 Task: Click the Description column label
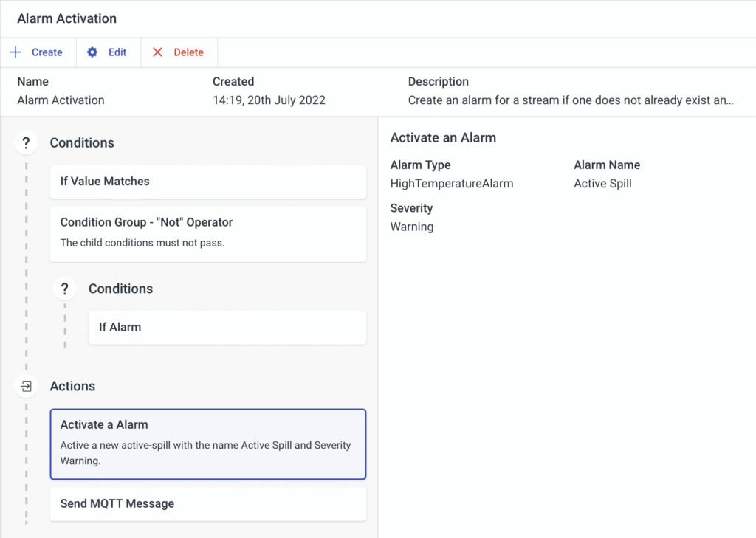[x=439, y=81]
